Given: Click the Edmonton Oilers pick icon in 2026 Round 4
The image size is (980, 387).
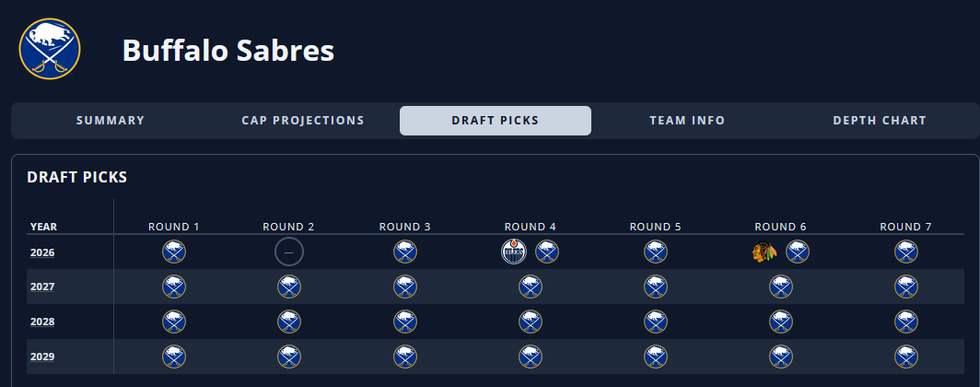Looking at the screenshot, I should tap(513, 252).
